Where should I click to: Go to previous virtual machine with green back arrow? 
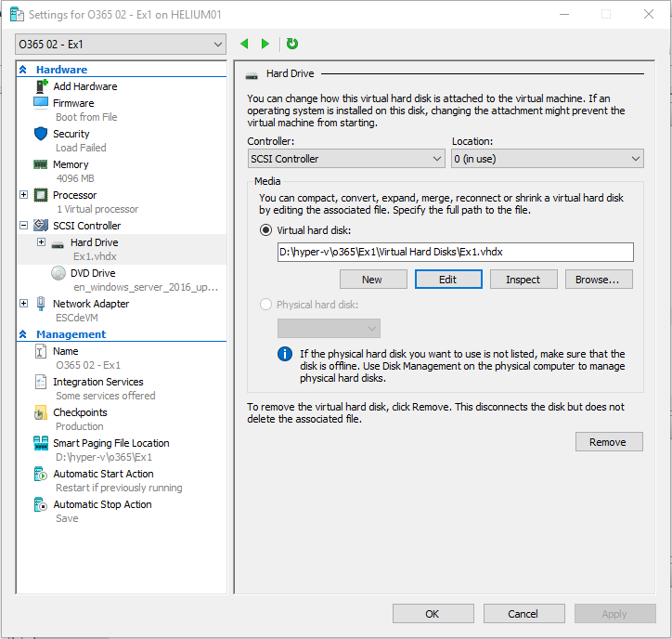click(244, 44)
